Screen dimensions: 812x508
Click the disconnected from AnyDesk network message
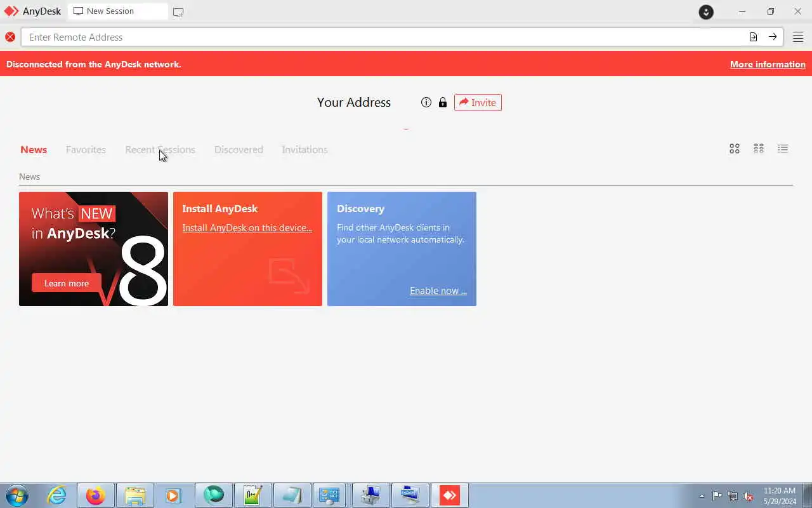coord(94,64)
